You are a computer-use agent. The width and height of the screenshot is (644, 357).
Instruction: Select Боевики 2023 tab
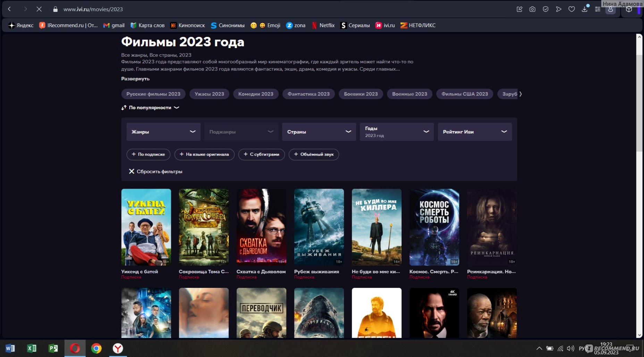361,94
